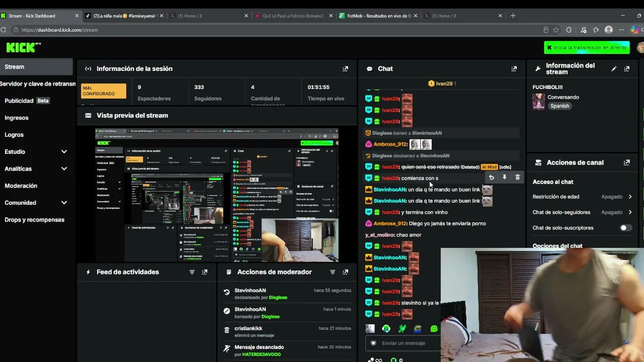Click the Ambrose_912 username on the 'jamás' message
This screenshot has width=644, height=362.
(x=390, y=224)
